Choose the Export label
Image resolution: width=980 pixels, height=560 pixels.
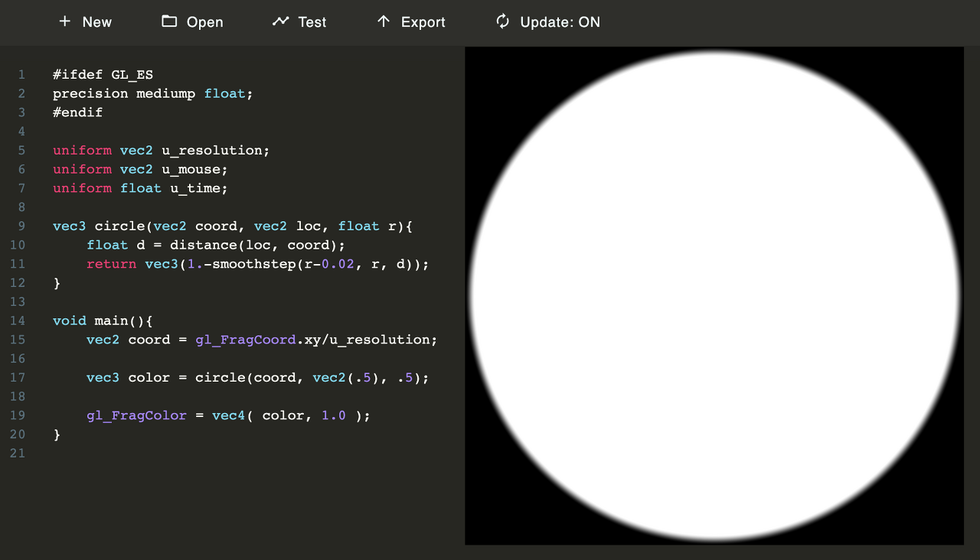(423, 22)
